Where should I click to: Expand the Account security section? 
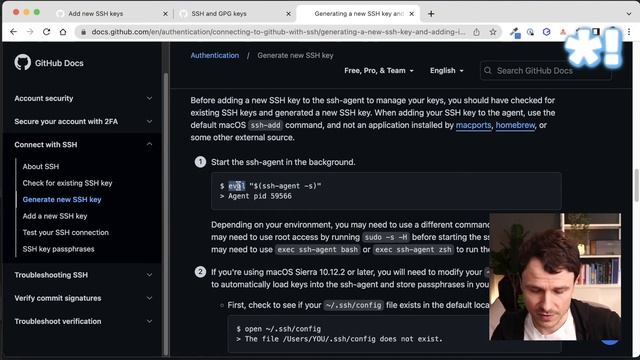coord(83,98)
